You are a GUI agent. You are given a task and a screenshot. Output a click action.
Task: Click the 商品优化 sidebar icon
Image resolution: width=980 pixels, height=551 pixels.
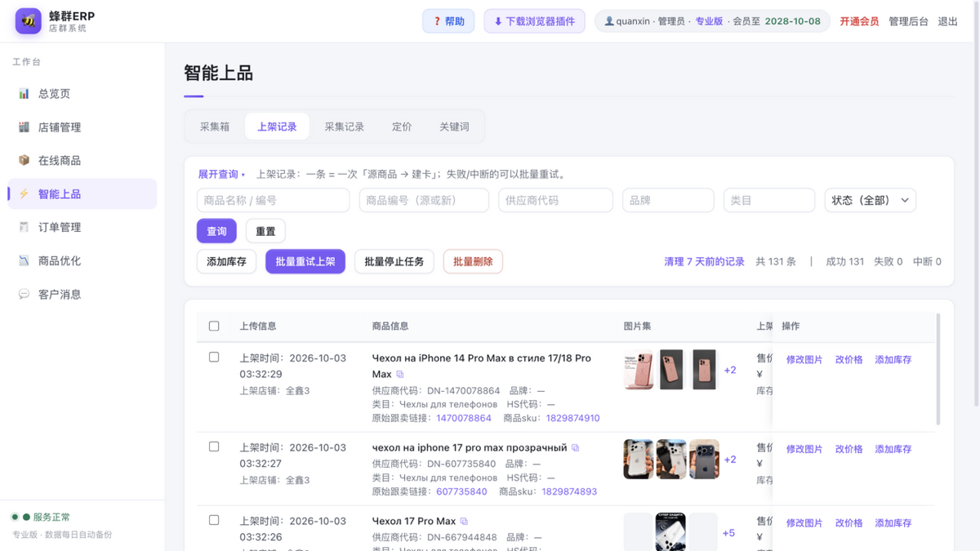24,261
